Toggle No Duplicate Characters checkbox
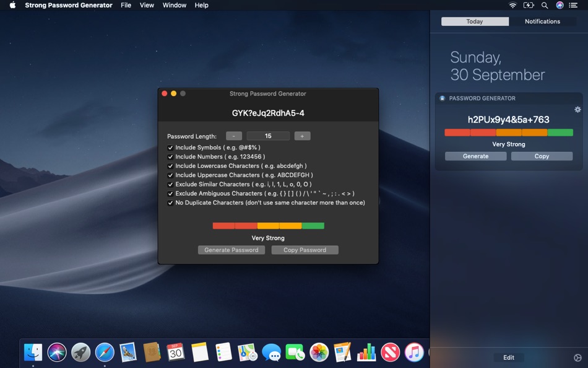588x368 pixels. 170,203
